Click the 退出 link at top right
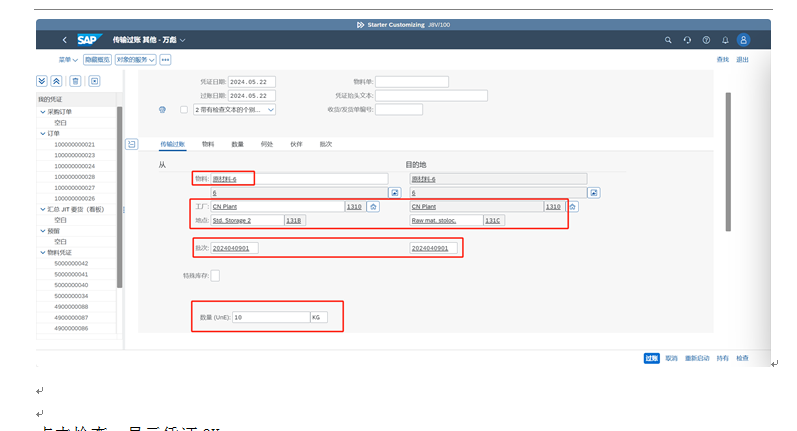 742,60
